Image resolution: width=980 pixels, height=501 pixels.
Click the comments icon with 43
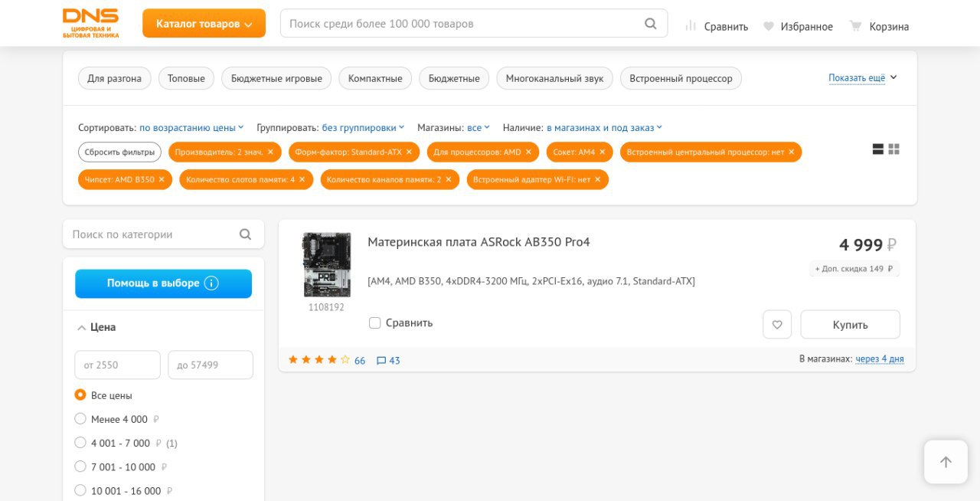[x=381, y=360]
